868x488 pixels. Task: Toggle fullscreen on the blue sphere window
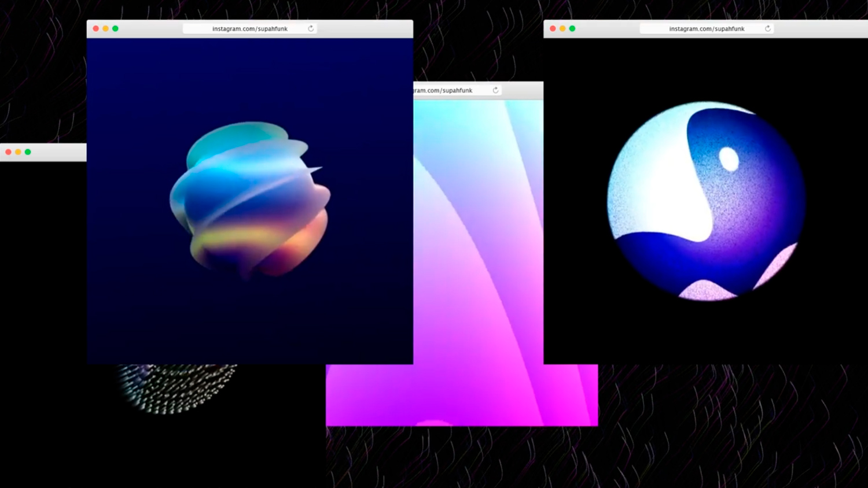pyautogui.click(x=571, y=27)
